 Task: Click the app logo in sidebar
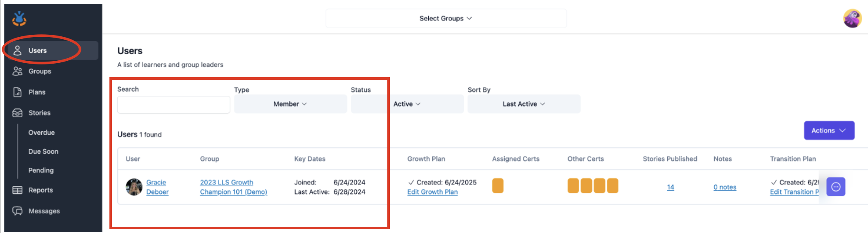click(19, 19)
